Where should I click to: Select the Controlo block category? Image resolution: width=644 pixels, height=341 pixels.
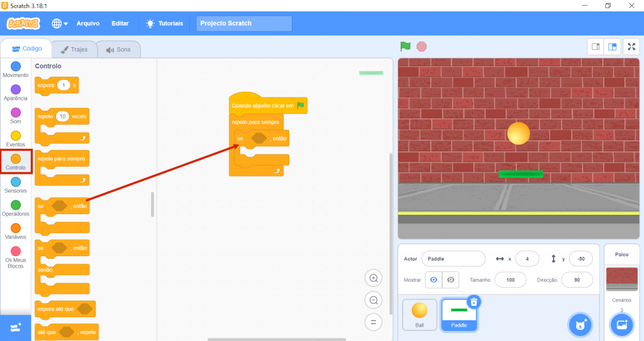(16, 161)
